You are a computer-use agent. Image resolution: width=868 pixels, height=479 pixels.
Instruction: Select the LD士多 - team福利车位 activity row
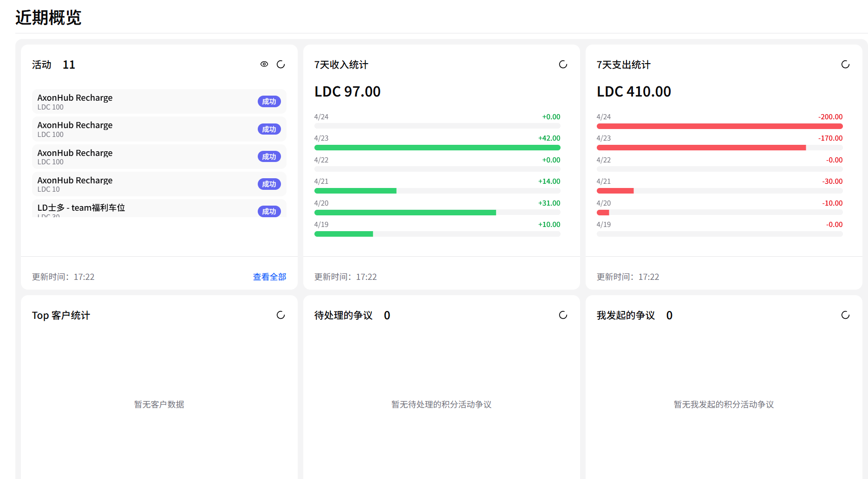coord(159,208)
